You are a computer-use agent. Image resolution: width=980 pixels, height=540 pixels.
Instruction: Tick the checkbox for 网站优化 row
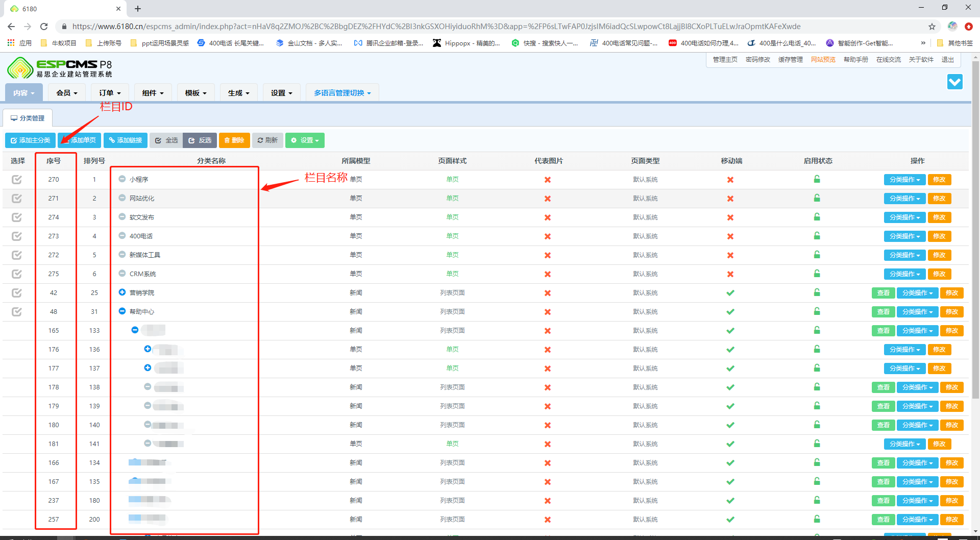(x=17, y=199)
